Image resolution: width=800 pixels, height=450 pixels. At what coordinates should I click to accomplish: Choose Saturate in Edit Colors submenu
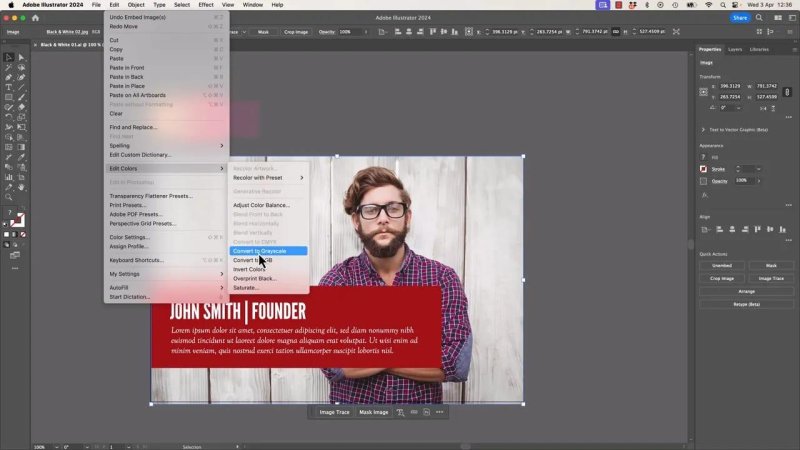click(269, 288)
